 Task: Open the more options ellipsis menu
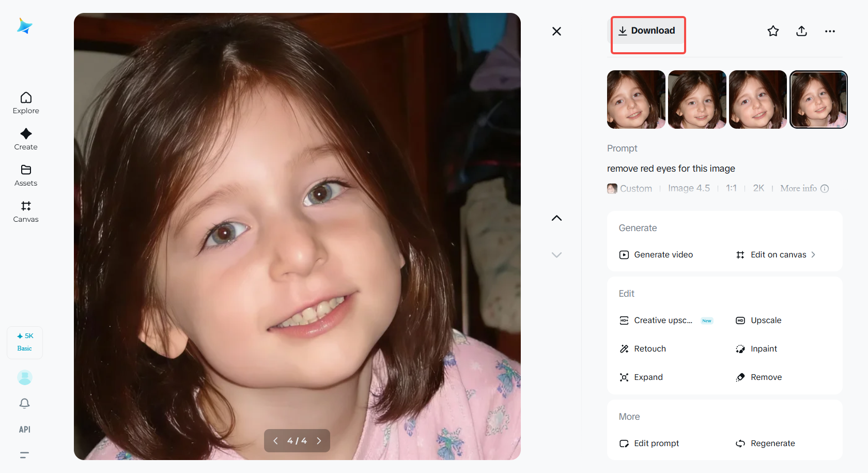tap(829, 31)
